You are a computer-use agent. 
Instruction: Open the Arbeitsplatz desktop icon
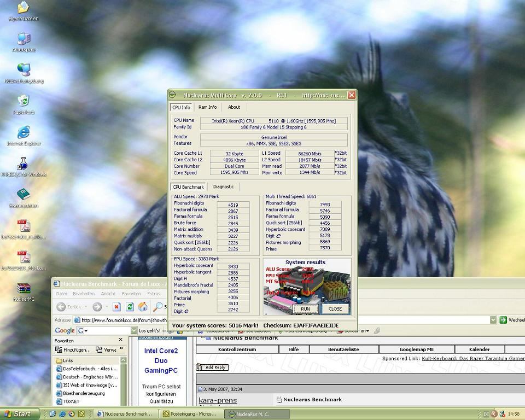coord(24,39)
